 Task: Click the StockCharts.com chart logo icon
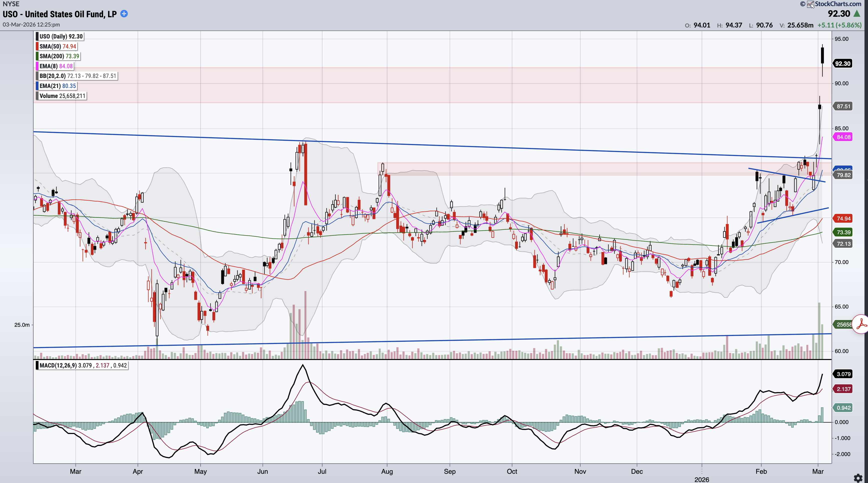point(810,4)
